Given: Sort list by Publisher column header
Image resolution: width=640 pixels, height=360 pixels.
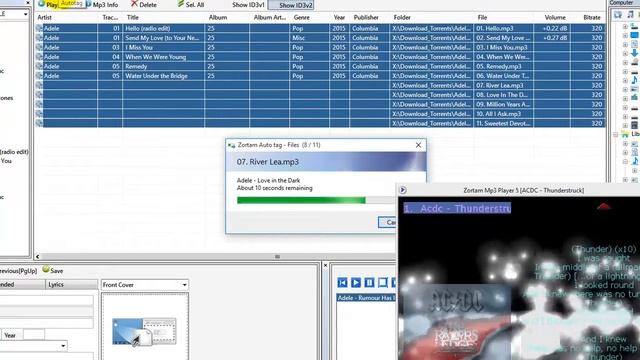Looking at the screenshot, I should coord(366,17).
